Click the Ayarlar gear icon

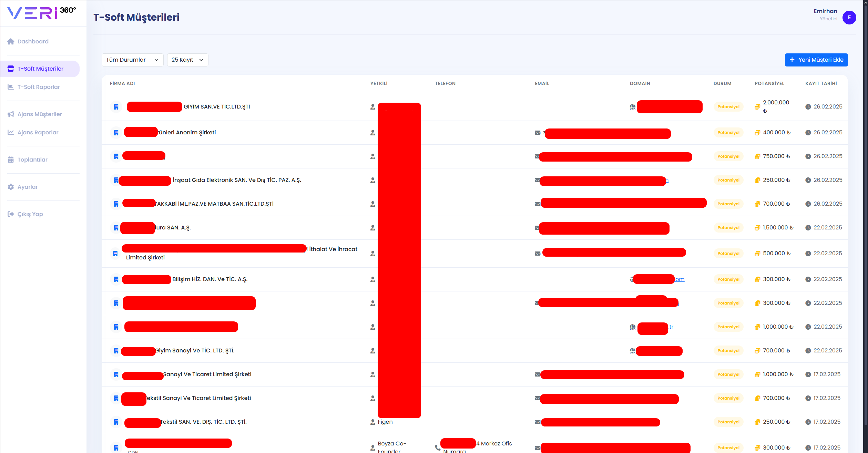pyautogui.click(x=11, y=187)
